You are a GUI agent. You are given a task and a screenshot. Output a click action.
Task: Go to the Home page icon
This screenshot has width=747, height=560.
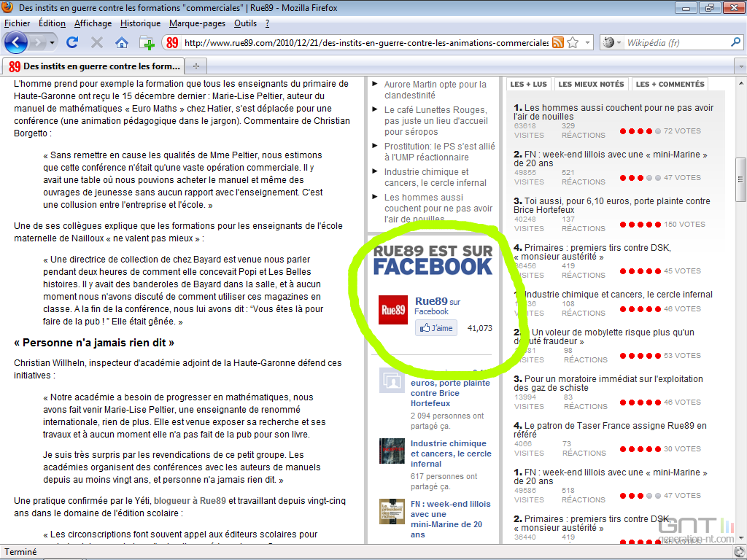pyautogui.click(x=122, y=43)
